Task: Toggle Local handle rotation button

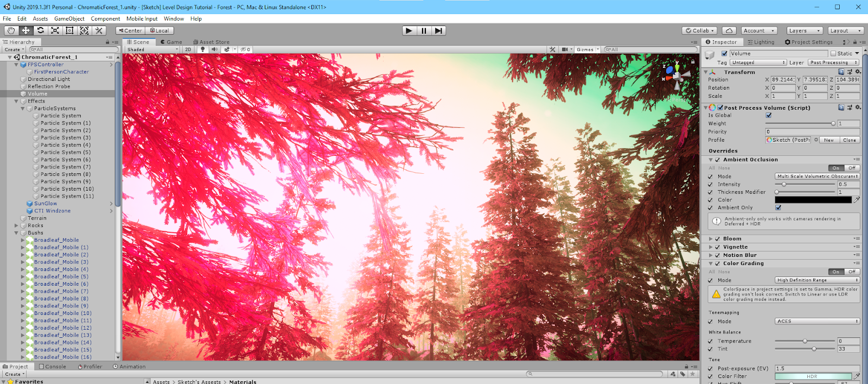Action: (x=159, y=30)
